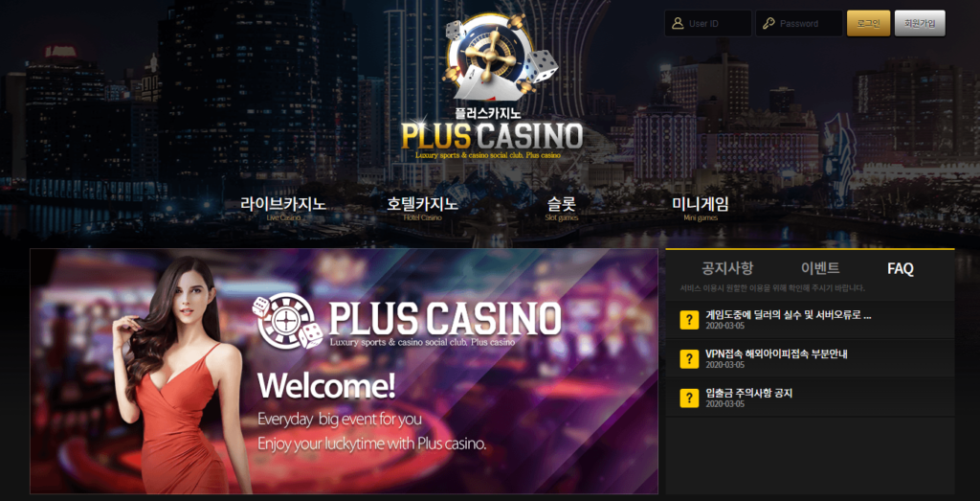Focus the Password input field

[x=799, y=23]
